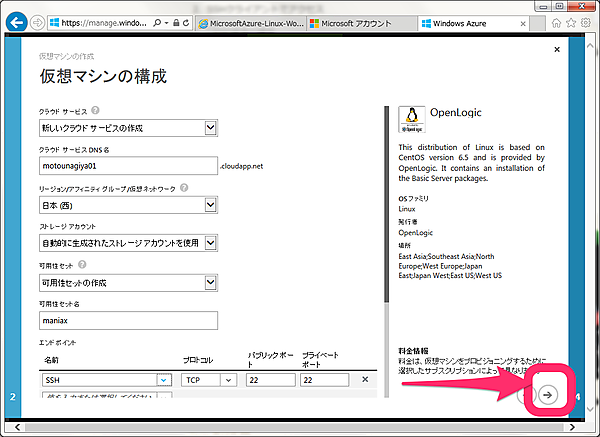
Task: Open the TCP protocol dropdown
Action: tap(229, 380)
